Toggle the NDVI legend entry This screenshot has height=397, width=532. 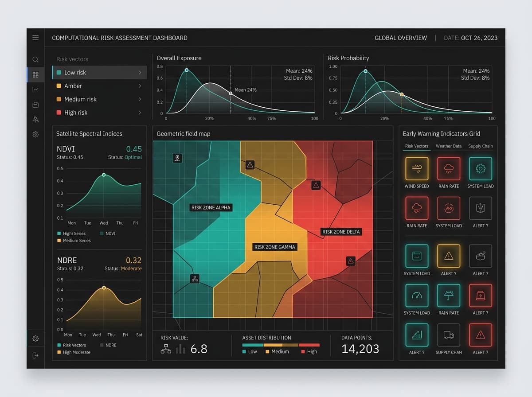click(x=108, y=234)
